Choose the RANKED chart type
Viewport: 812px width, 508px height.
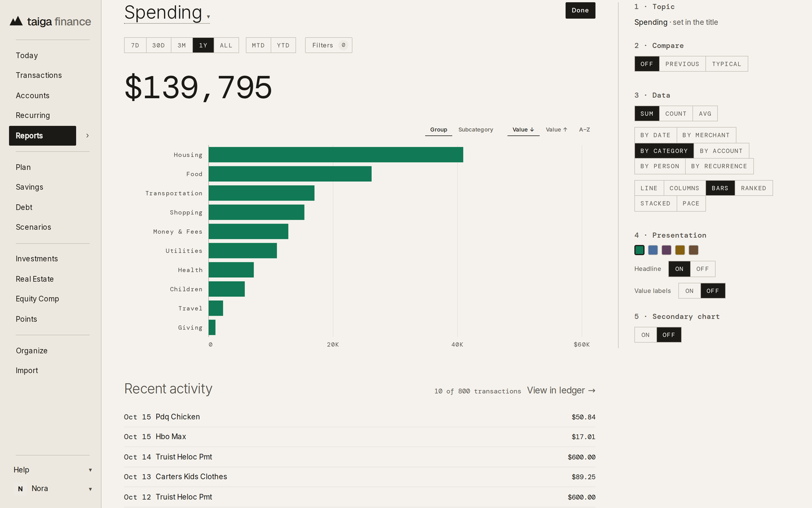(x=753, y=188)
